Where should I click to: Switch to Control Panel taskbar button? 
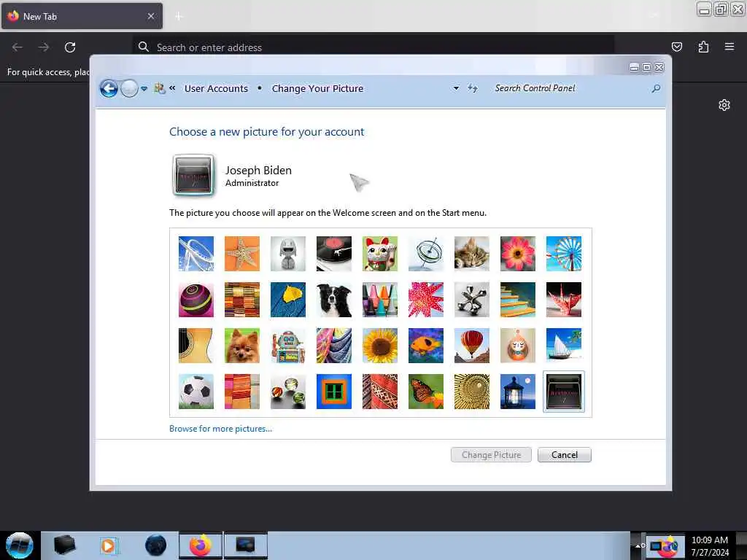(246, 545)
